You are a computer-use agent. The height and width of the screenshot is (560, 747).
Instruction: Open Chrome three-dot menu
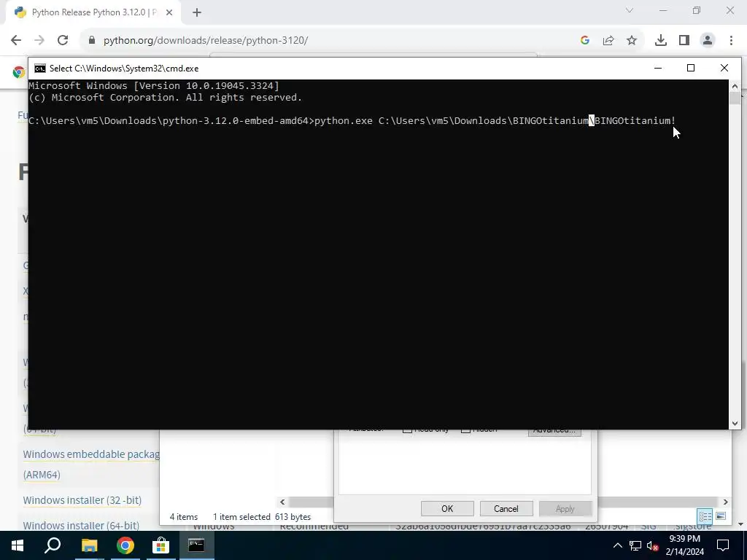pyautogui.click(x=731, y=41)
